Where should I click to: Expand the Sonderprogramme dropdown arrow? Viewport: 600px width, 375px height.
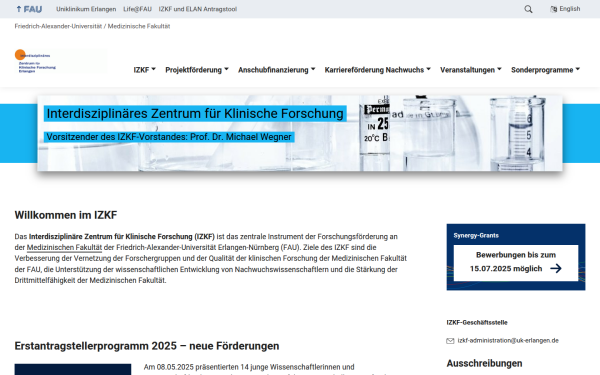[578, 69]
